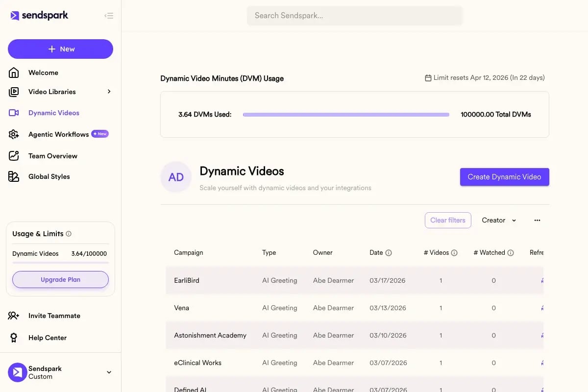Click the Dynamic Videos camera icon
Image resolution: width=588 pixels, height=392 pixels.
click(x=14, y=113)
